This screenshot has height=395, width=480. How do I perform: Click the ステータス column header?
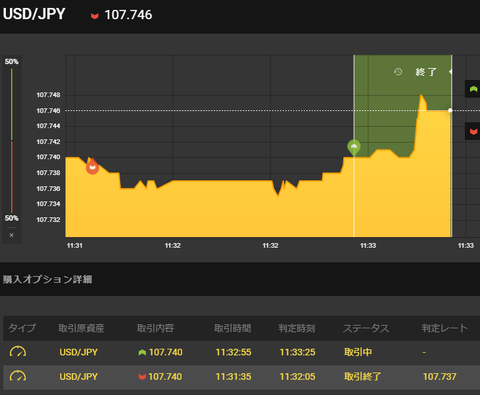(x=366, y=328)
